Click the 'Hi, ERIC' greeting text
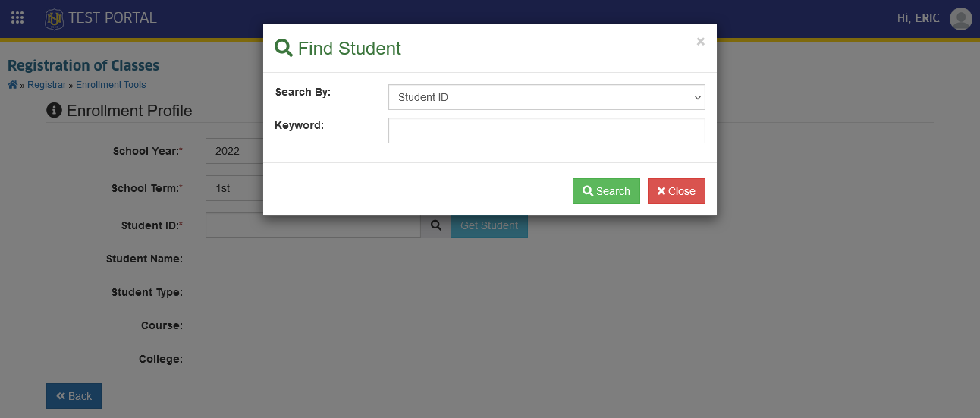 click(918, 18)
